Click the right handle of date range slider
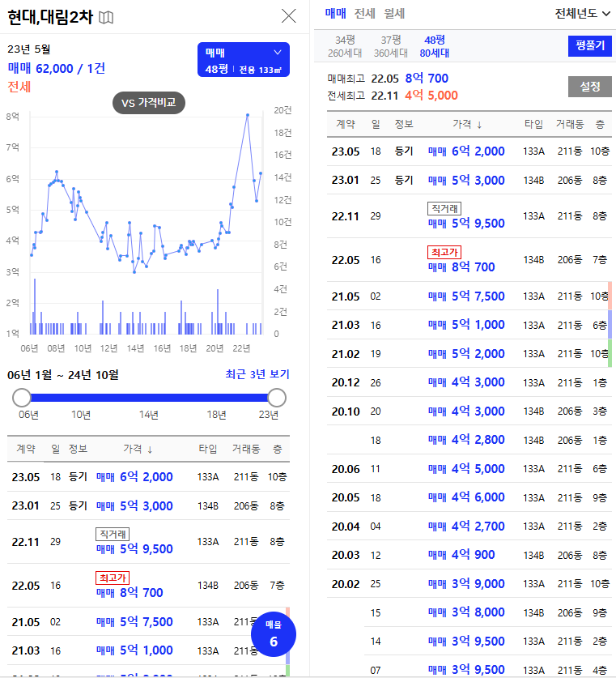The height and width of the screenshot is (678, 616). [x=277, y=398]
